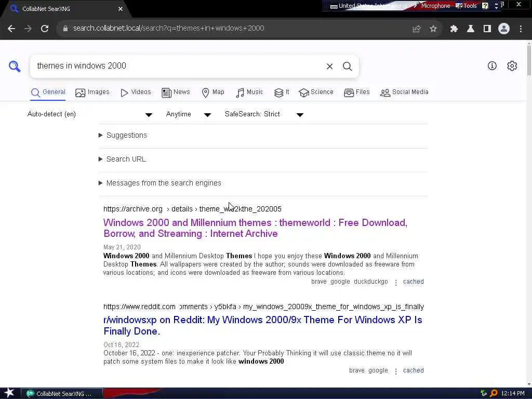Go forward using the browser forward arrow
The image size is (532, 399).
tap(28, 29)
